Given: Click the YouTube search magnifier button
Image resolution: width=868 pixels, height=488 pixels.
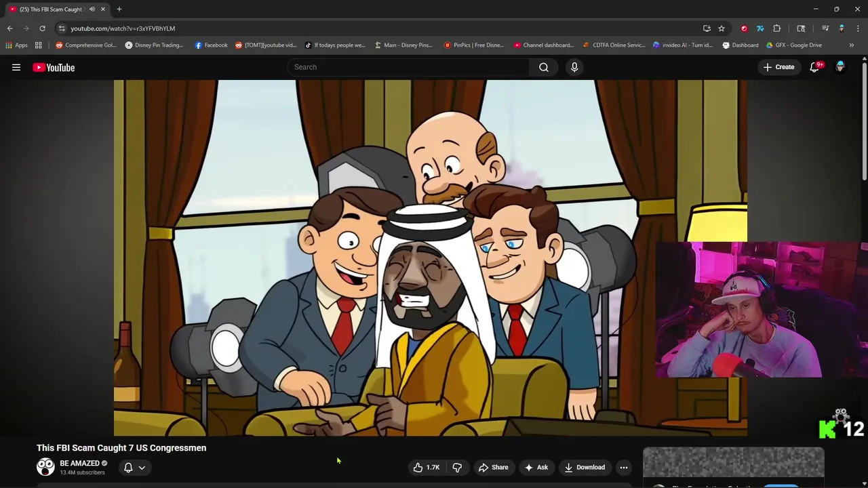Looking at the screenshot, I should [543, 67].
